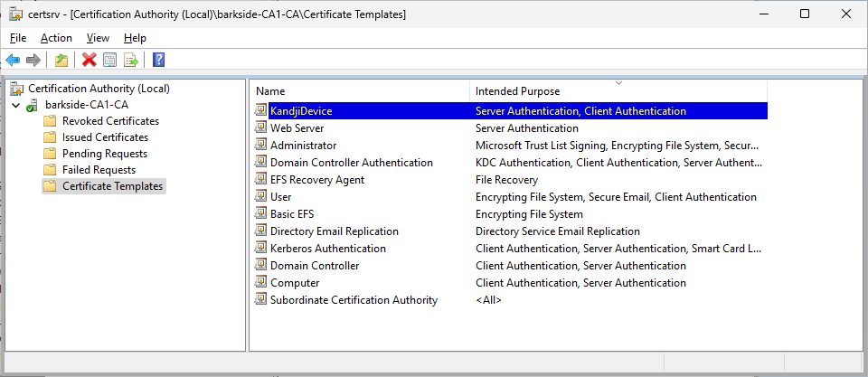Click the Forward arrow toolbar icon
868x377 pixels.
tap(33, 60)
